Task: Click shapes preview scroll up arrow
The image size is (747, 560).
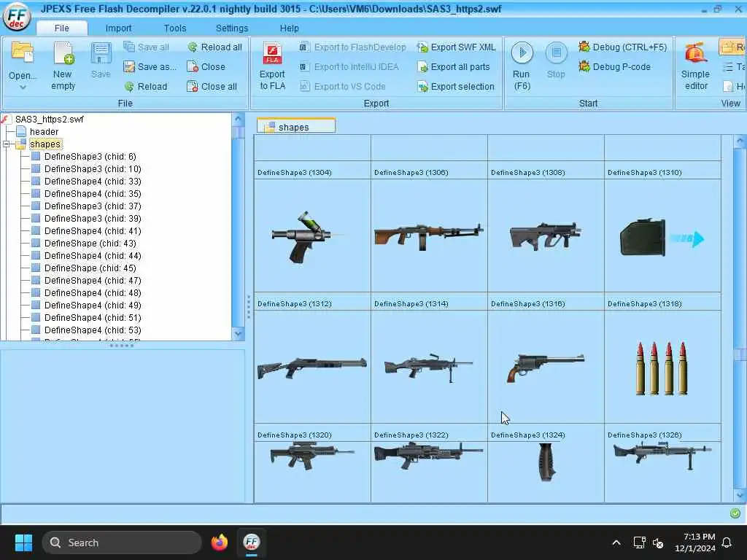Action: click(x=740, y=141)
